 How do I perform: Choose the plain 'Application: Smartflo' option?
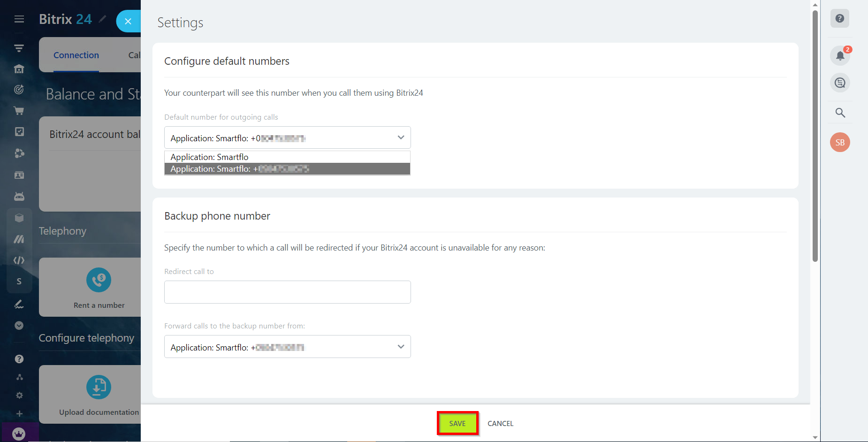[x=287, y=157]
